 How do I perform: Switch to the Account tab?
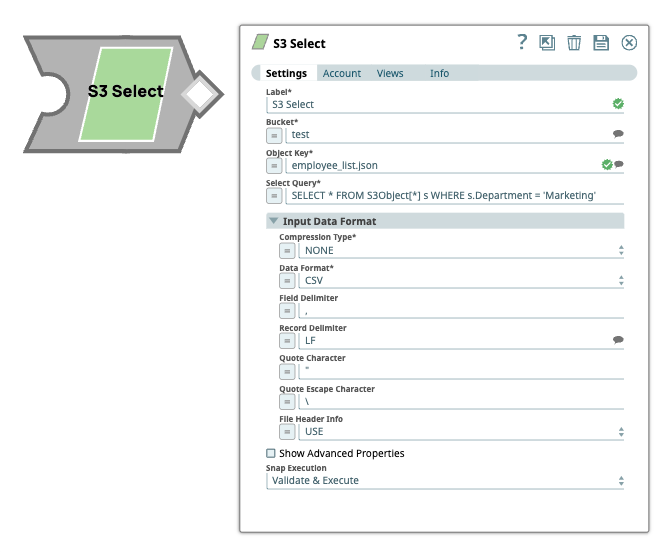[x=342, y=73]
